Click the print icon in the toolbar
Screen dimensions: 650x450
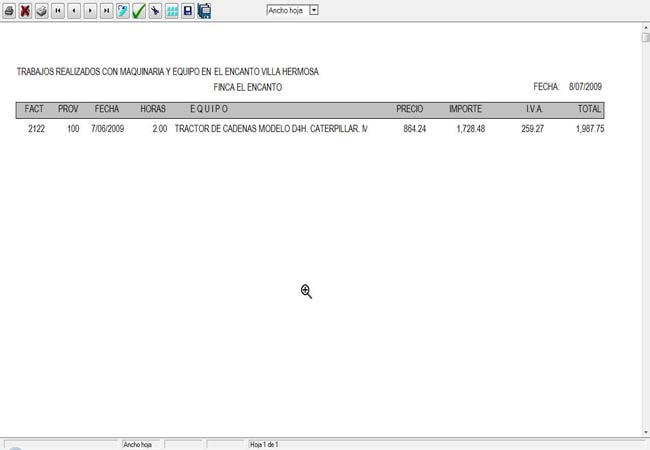click(x=9, y=11)
